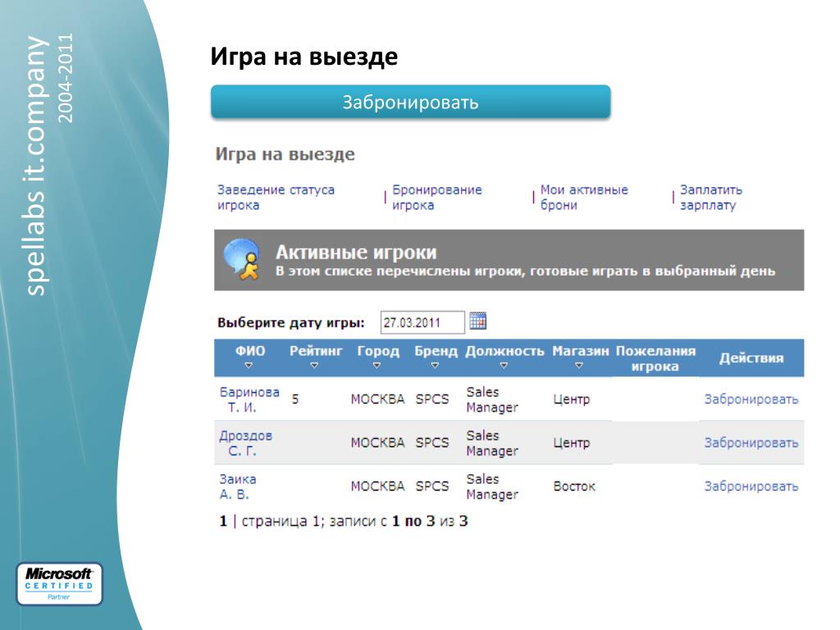Sort by Магазин column arrow
The width and height of the screenshot is (840, 630).
click(578, 365)
